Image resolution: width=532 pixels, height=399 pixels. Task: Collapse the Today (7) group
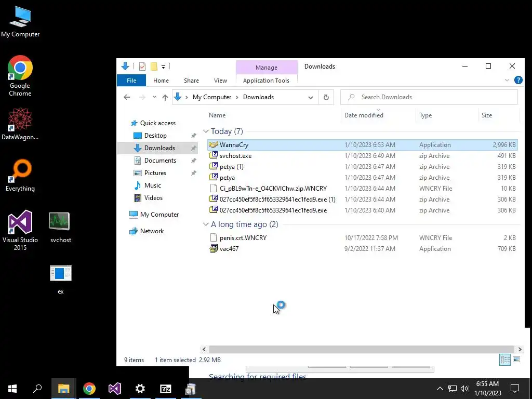(206, 131)
